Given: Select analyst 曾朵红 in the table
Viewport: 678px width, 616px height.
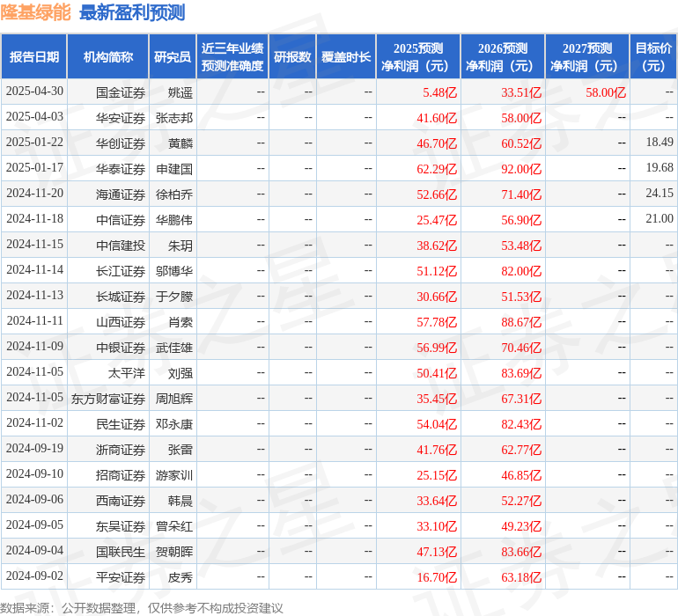Looking at the screenshot, I should click(174, 526).
